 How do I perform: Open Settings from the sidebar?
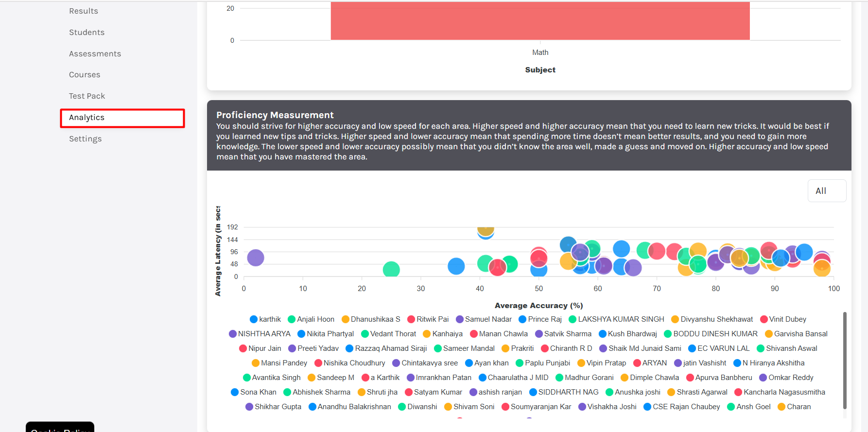(x=85, y=139)
